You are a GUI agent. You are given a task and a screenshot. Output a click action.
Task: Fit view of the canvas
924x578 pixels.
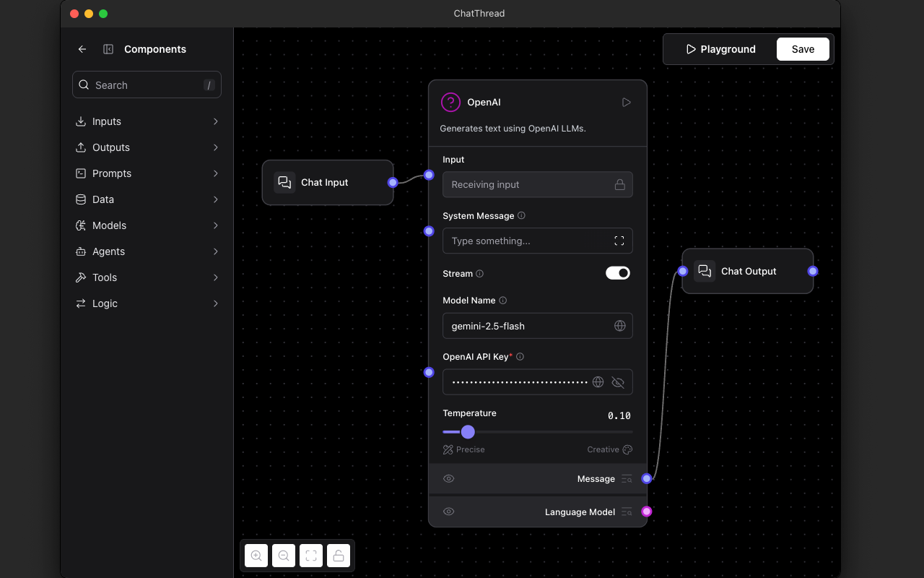(x=311, y=556)
